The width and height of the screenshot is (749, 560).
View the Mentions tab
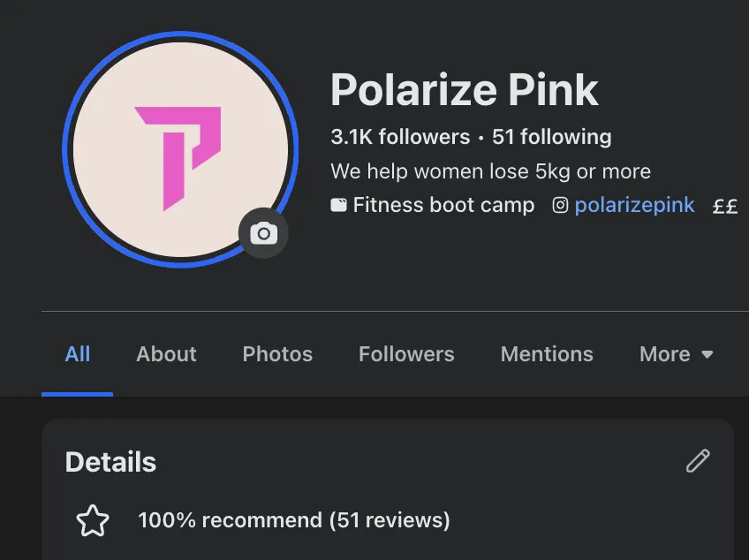click(547, 354)
